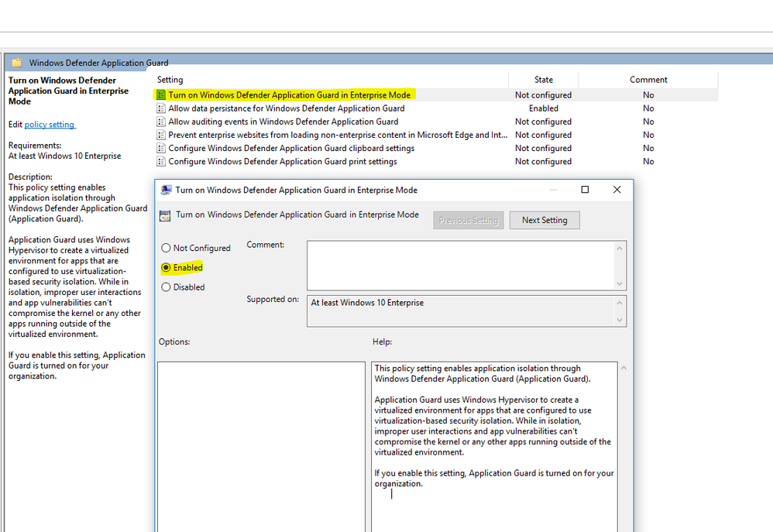773x532 pixels.
Task: Select the Not Configured radio button
Action: click(x=166, y=248)
